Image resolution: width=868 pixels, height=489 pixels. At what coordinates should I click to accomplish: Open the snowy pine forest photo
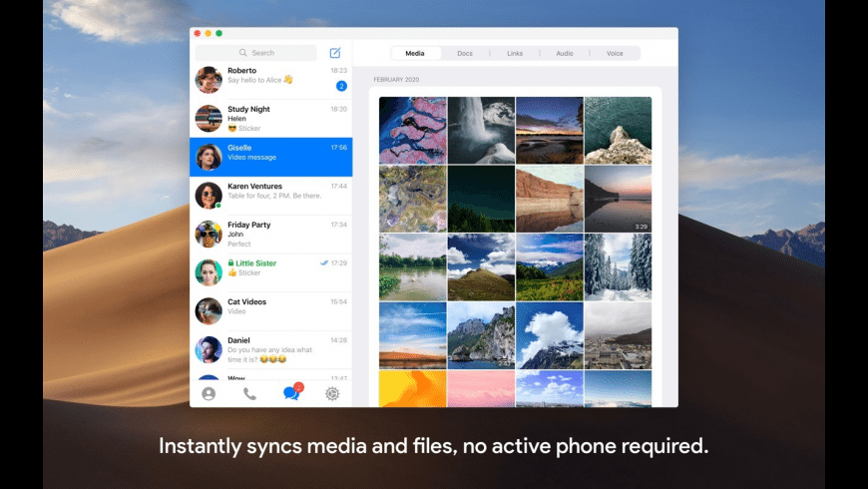coord(618,266)
